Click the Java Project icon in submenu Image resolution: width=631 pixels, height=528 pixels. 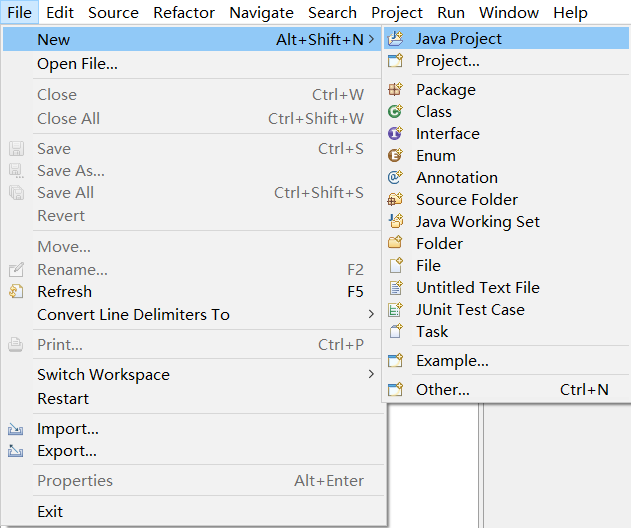pos(395,39)
